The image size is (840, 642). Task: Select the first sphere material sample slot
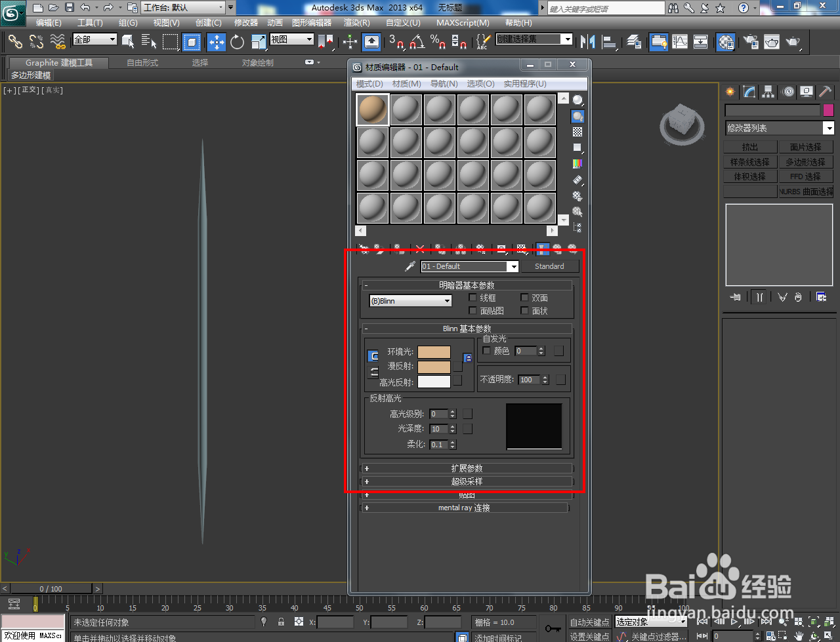[371, 109]
